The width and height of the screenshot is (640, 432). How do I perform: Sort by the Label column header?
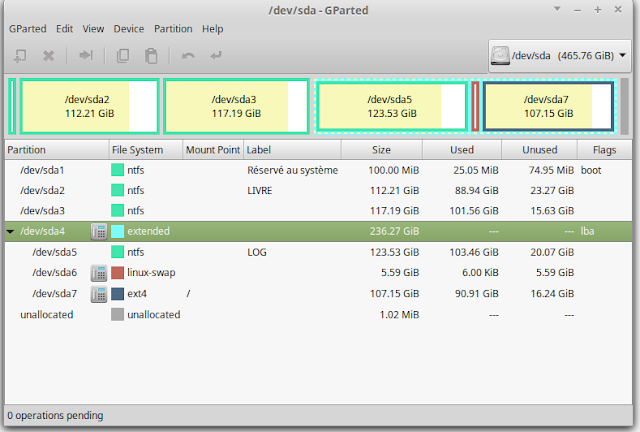pos(292,150)
